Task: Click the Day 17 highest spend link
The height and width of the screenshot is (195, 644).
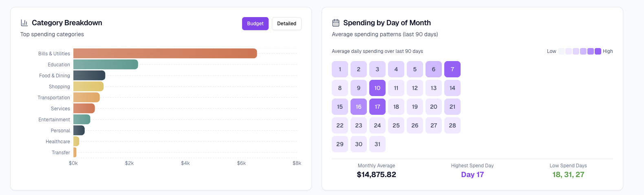Action: pyautogui.click(x=472, y=175)
